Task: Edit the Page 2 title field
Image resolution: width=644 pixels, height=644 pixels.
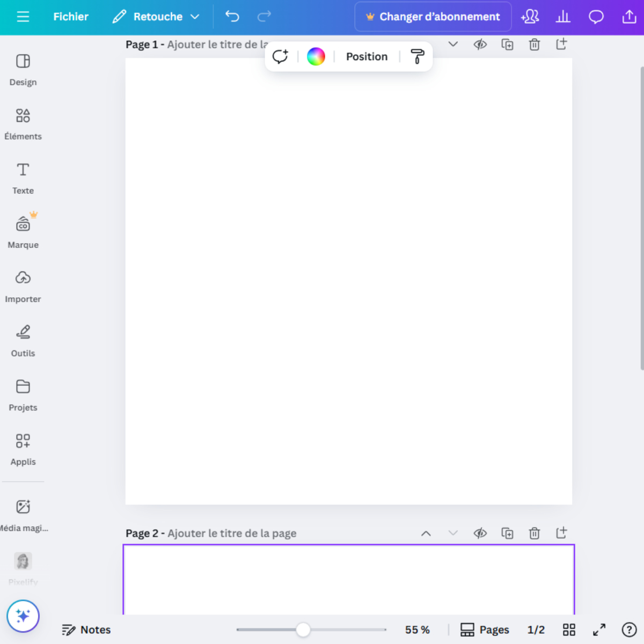Action: [x=232, y=533]
